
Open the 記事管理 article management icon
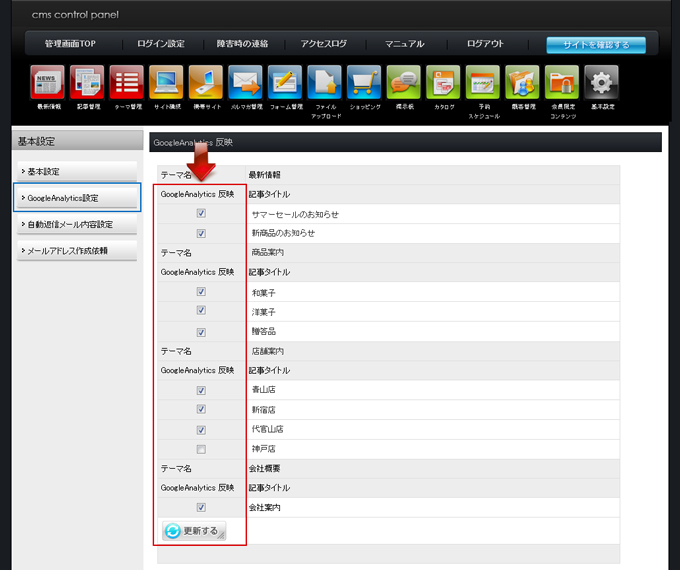point(87,82)
